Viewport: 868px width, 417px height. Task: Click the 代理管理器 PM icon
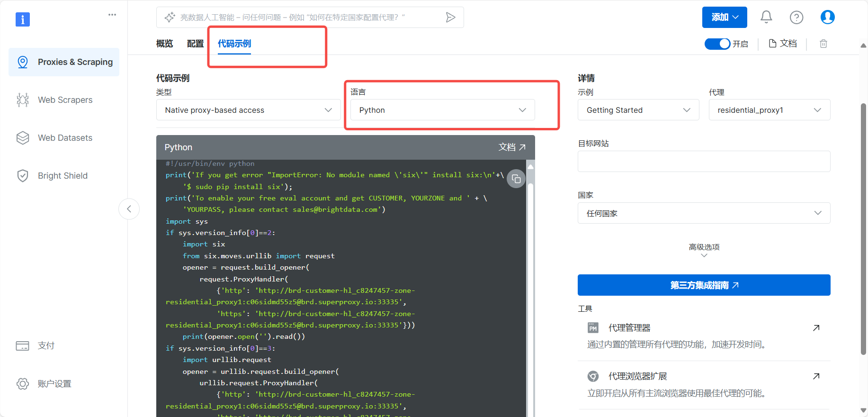click(x=593, y=328)
